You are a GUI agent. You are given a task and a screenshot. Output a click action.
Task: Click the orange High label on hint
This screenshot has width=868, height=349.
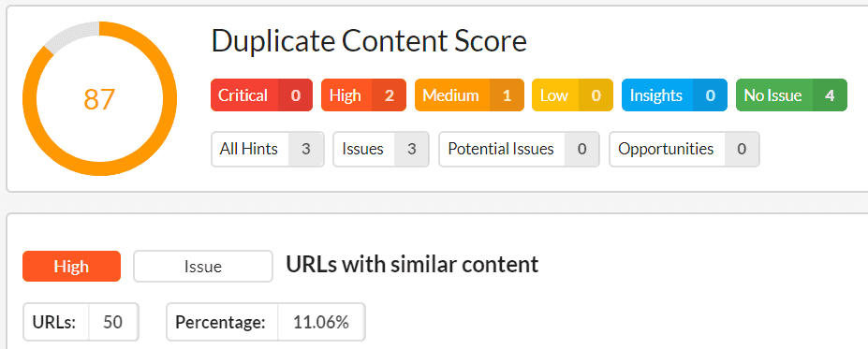tap(71, 266)
